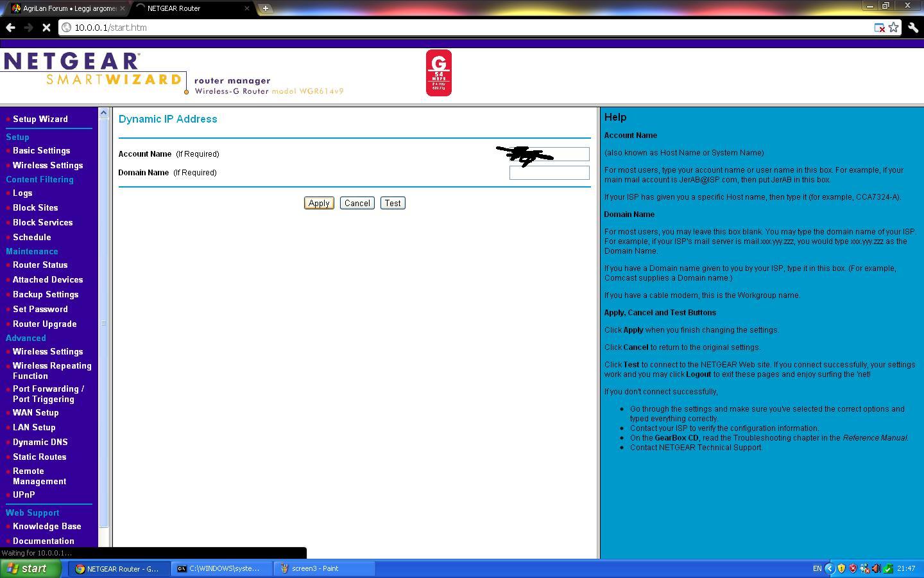
Task: Open Dynamic DNS page
Action: [x=40, y=442]
